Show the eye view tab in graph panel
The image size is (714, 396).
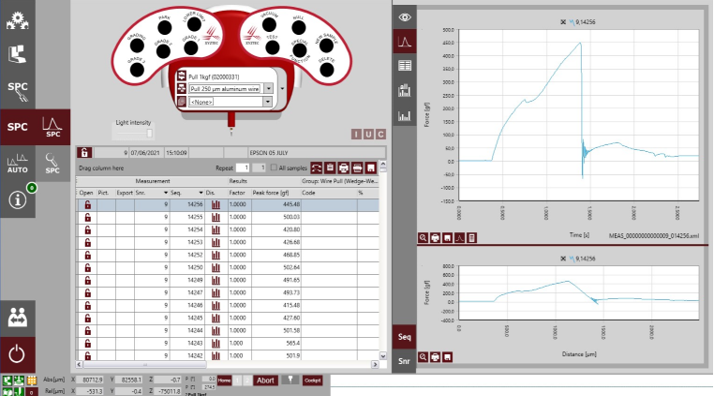404,18
